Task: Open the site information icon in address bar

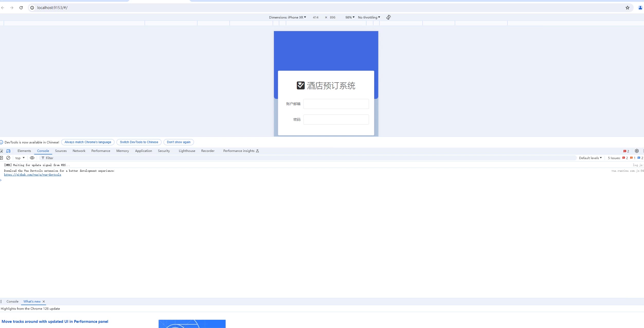Action: 32,8
